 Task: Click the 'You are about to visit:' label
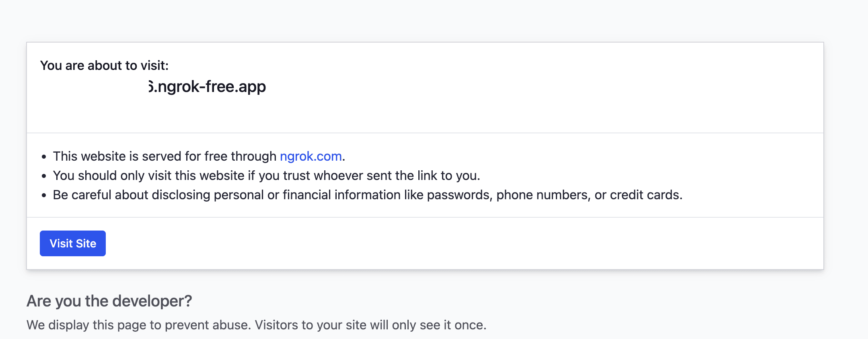click(x=104, y=65)
